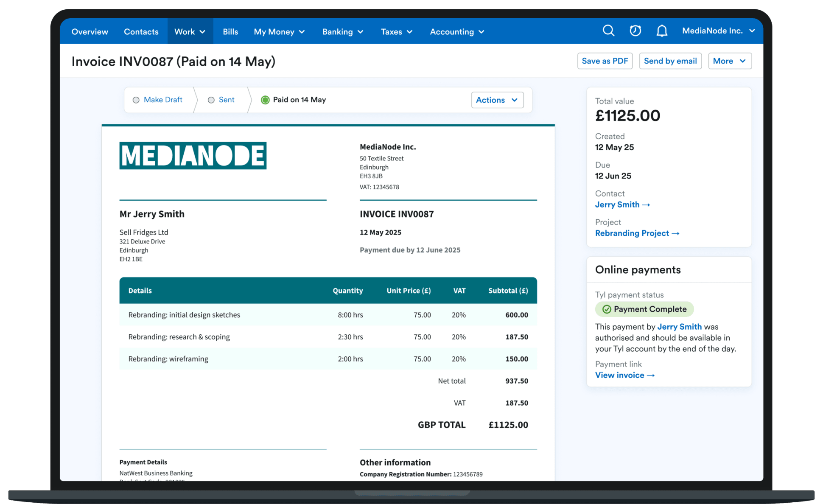Expand the Banking menu chevron

pos(360,32)
